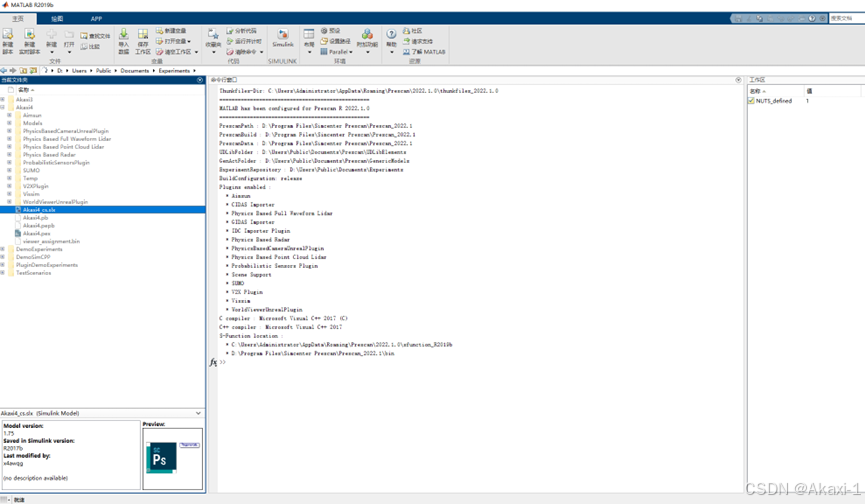The height and width of the screenshot is (504, 865).
Task: Select the WorldViewerUnrealPlugin folder
Action: point(55,202)
